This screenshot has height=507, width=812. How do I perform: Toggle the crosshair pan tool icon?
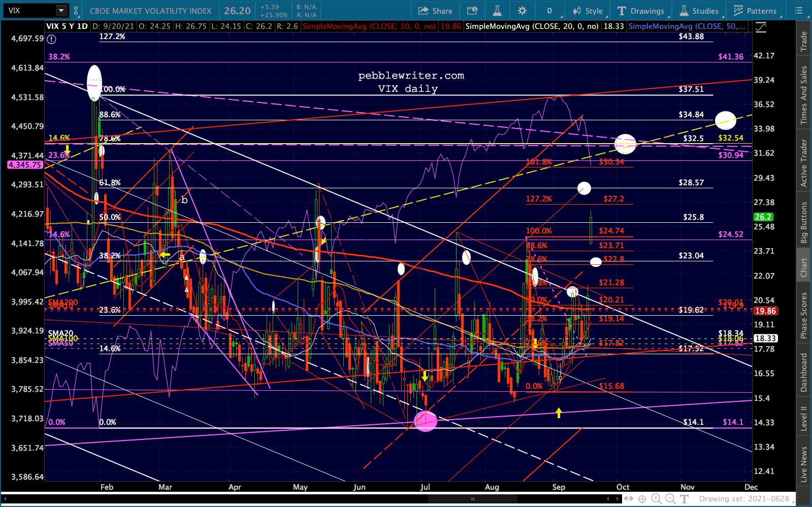642,499
